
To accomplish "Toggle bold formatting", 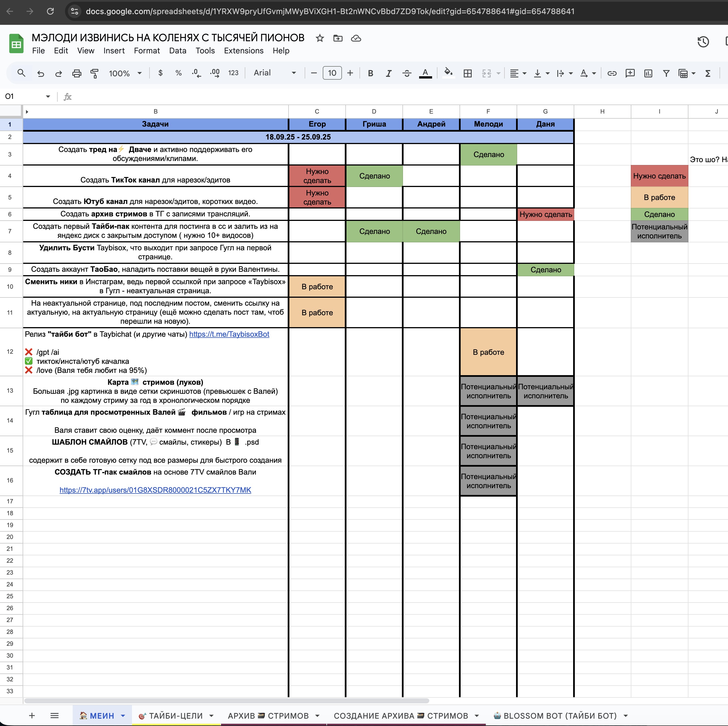I will 370,73.
